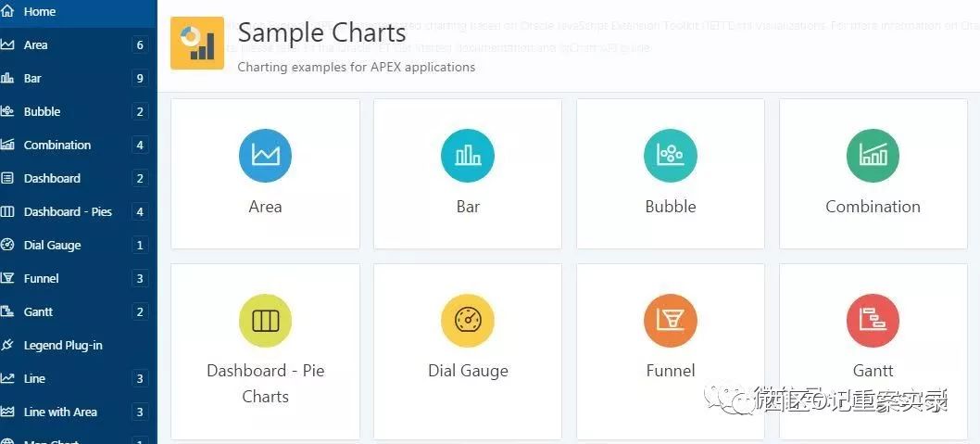Click the Gantt sidebar icon
The image size is (980, 444).
click(x=7, y=311)
